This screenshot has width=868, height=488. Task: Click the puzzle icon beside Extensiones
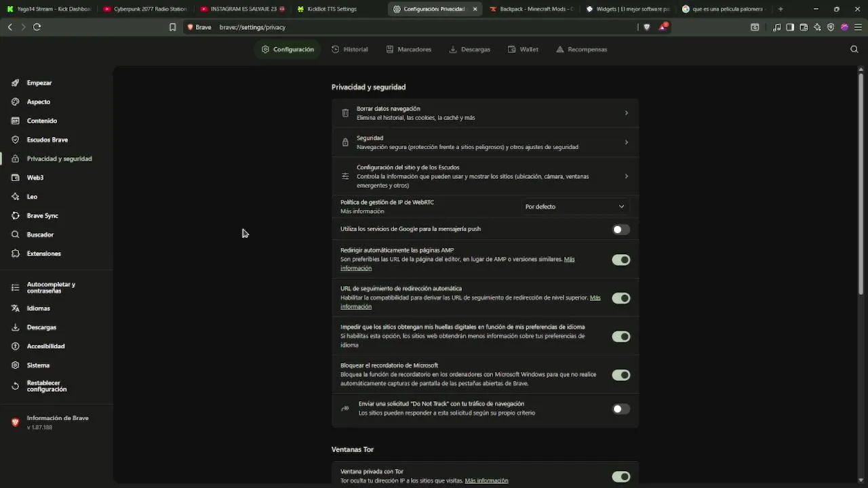[15, 253]
